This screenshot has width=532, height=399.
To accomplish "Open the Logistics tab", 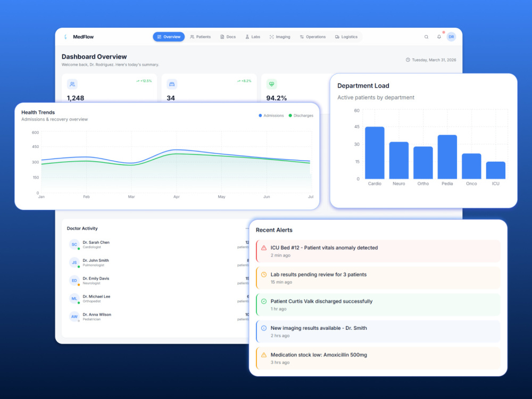I will [x=346, y=37].
